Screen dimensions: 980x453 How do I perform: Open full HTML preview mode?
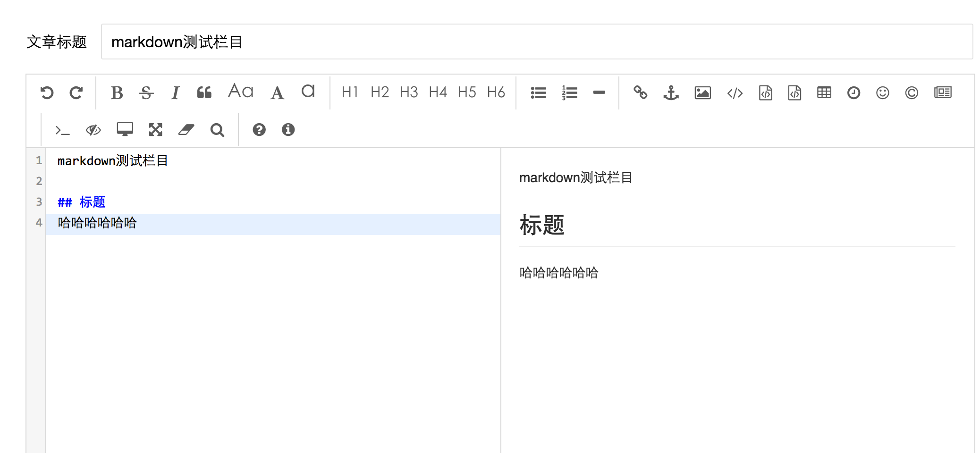coord(125,129)
